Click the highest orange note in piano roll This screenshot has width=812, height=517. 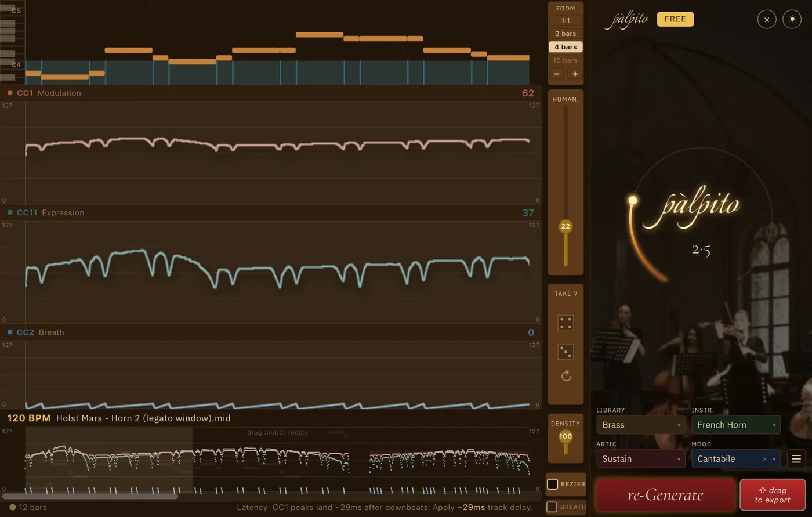[x=320, y=35]
